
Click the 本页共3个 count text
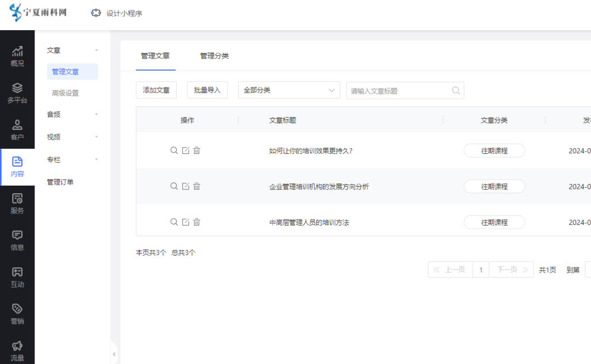[151, 253]
